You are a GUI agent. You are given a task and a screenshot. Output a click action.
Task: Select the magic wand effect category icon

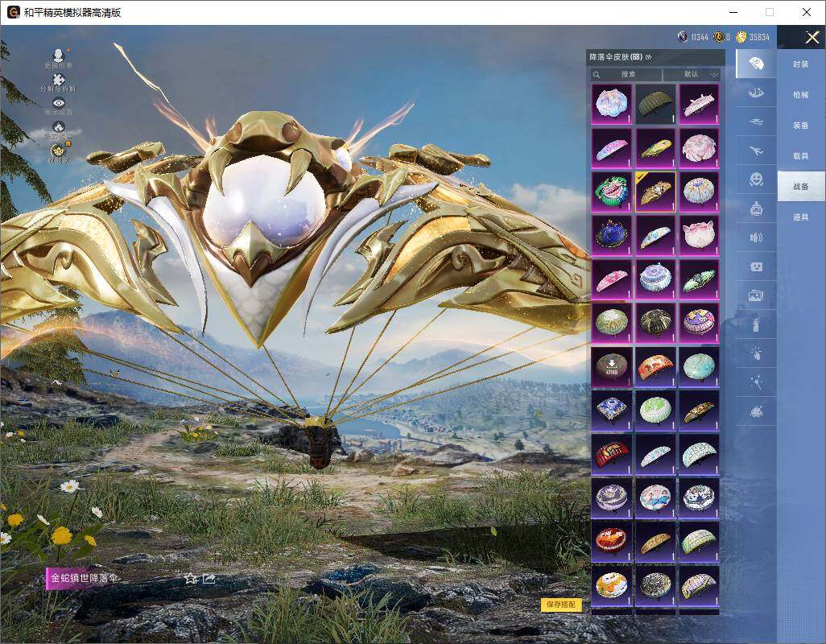[757, 383]
